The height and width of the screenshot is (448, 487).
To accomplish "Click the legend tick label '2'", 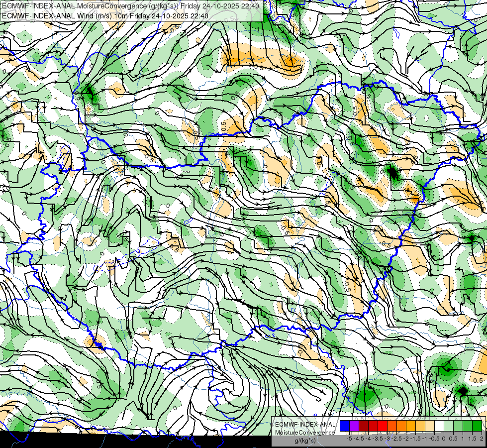I will 482,439.
